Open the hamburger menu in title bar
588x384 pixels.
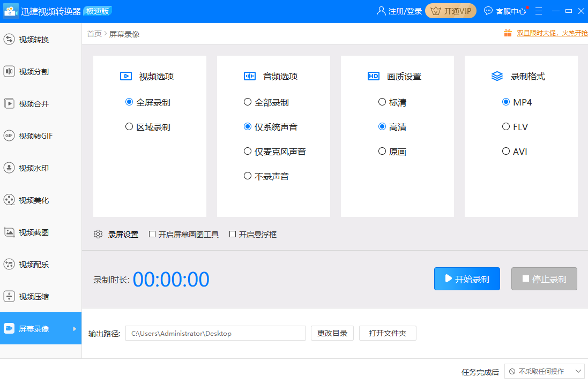tap(539, 11)
